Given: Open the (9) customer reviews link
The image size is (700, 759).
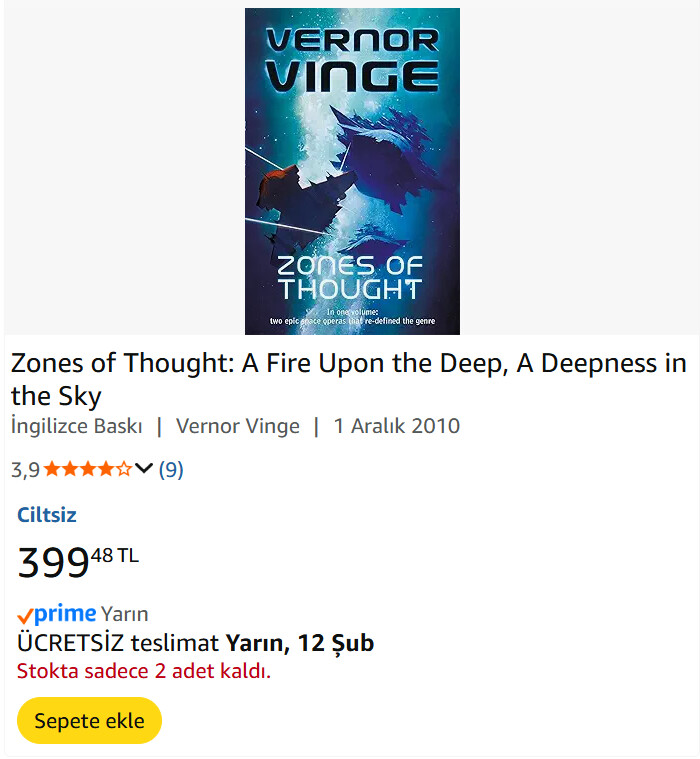Looking at the screenshot, I should (171, 469).
